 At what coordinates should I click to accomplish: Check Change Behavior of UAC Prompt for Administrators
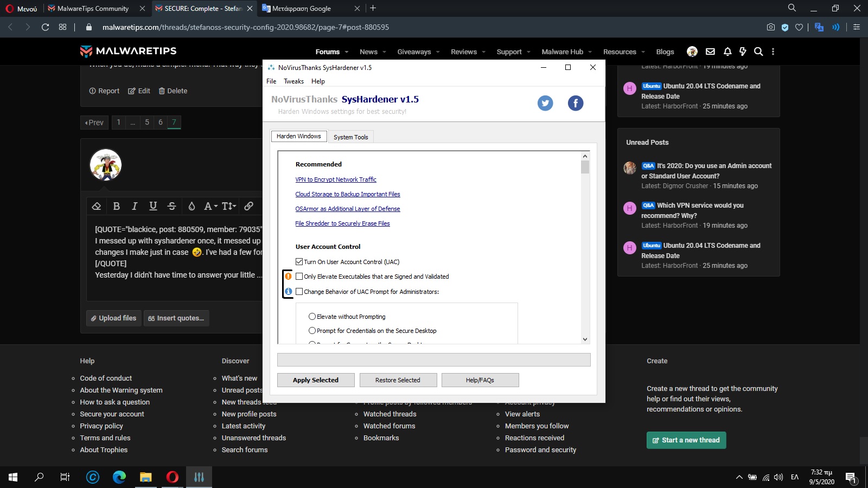(299, 292)
